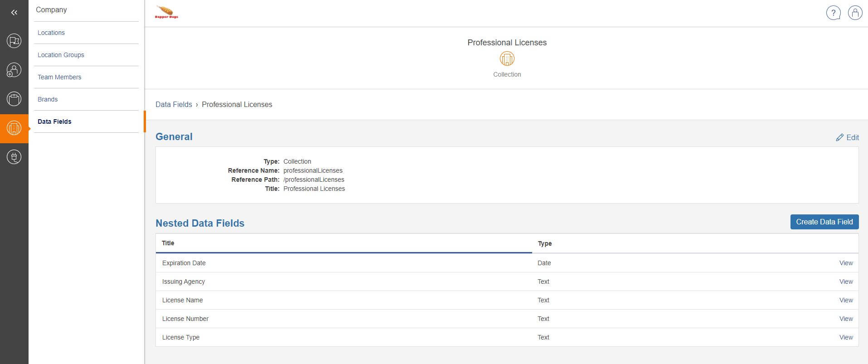Viewport: 868px width, 364px height.
Task: Click the Data Fields breadcrumb link
Action: coord(174,104)
